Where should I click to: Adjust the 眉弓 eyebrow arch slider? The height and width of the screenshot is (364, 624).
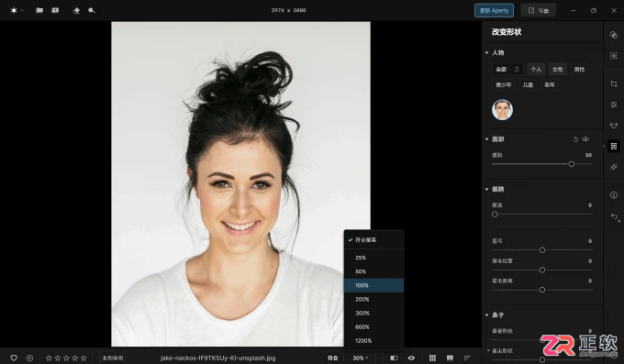coord(542,250)
